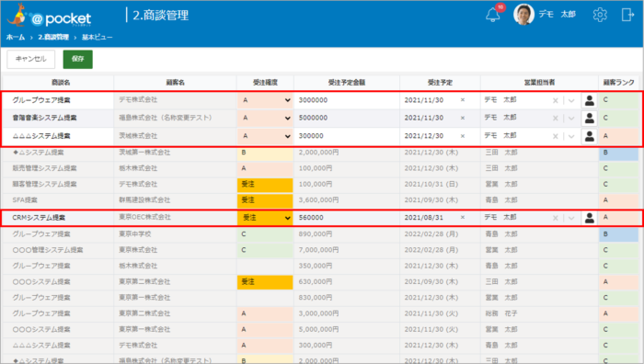Edit amount field 300000 for △△△システム提案
This screenshot has height=364, width=644.
tap(347, 136)
